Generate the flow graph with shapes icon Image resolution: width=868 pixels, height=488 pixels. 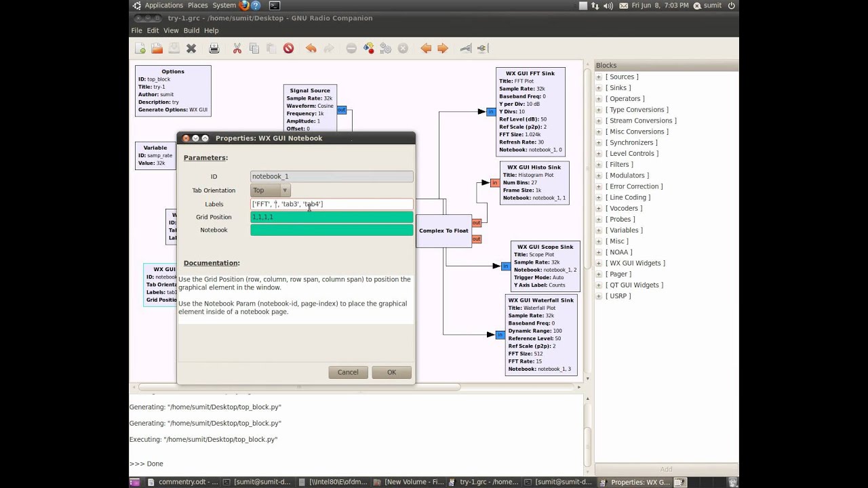pyautogui.click(x=369, y=48)
